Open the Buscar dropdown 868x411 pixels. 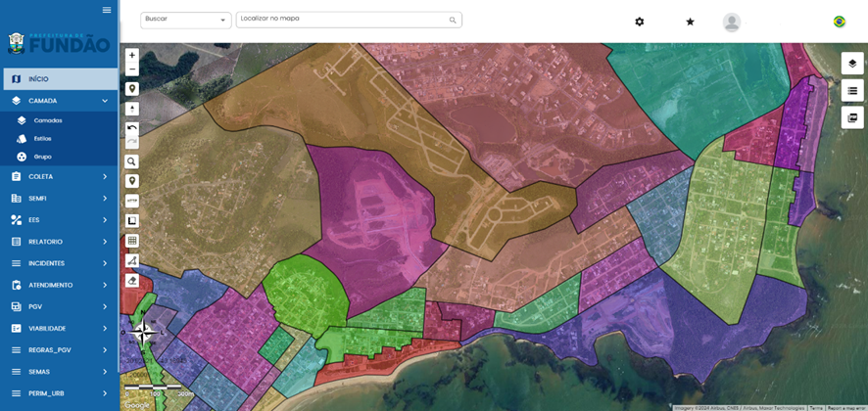pos(185,20)
